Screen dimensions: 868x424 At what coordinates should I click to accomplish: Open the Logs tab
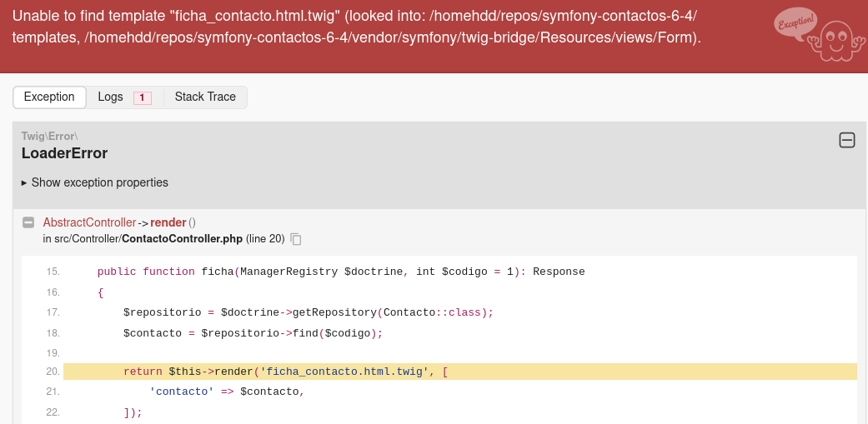[125, 97]
